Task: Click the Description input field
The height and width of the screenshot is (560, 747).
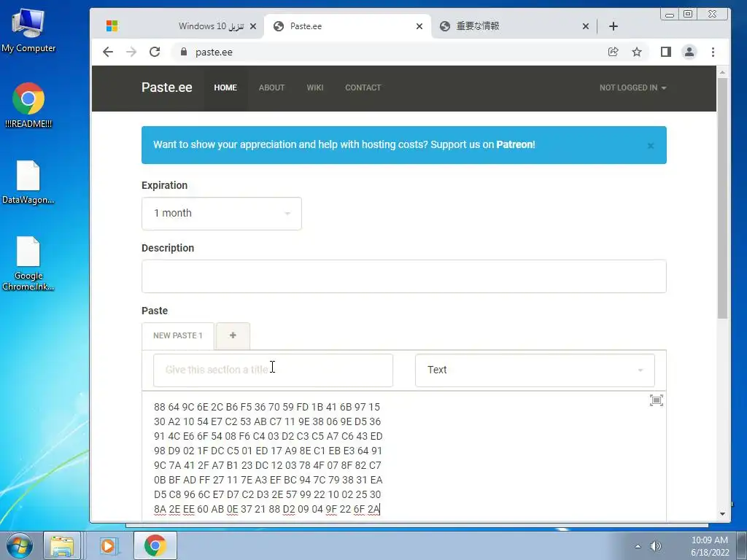Action: click(404, 276)
